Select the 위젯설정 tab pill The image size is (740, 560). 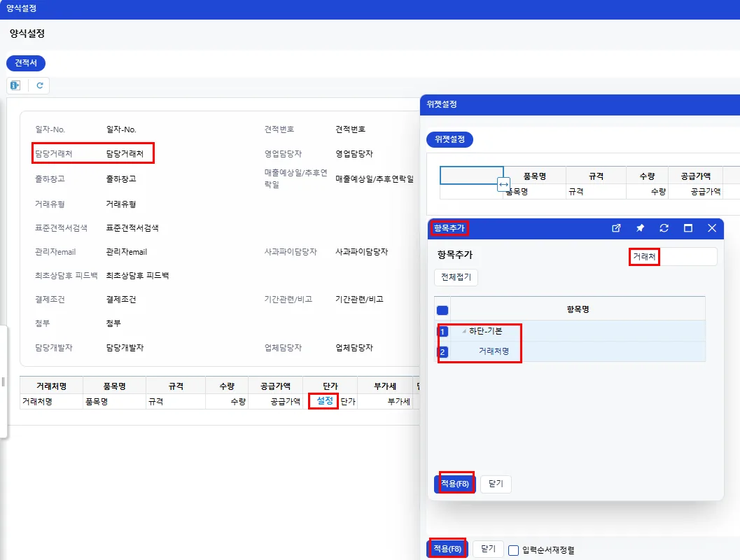[449, 139]
